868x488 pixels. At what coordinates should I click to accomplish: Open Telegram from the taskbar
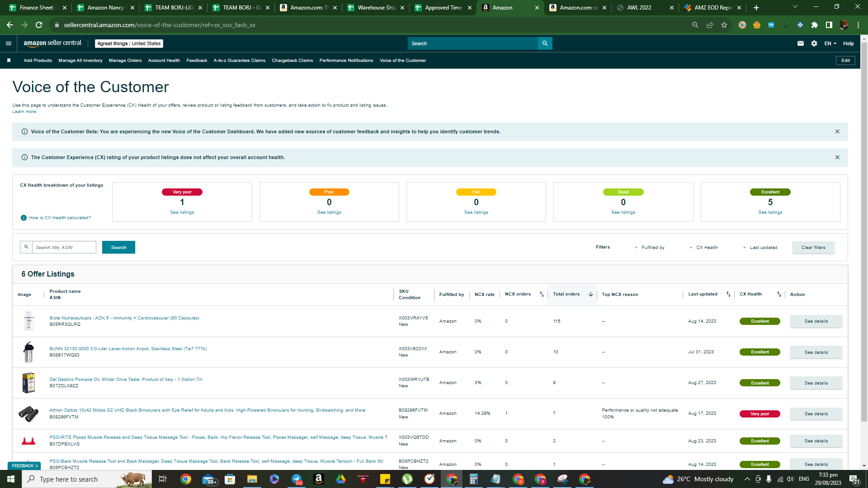pos(297,479)
